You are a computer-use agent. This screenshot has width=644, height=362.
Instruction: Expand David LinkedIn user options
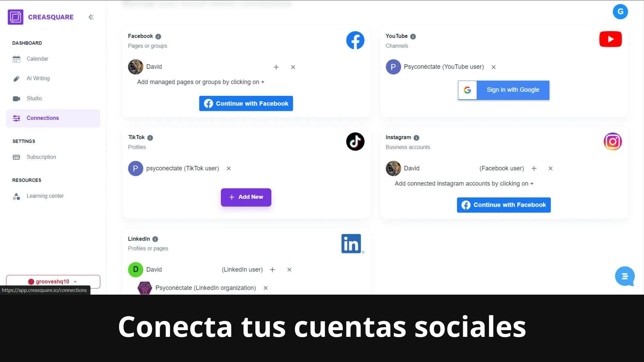[x=273, y=269]
